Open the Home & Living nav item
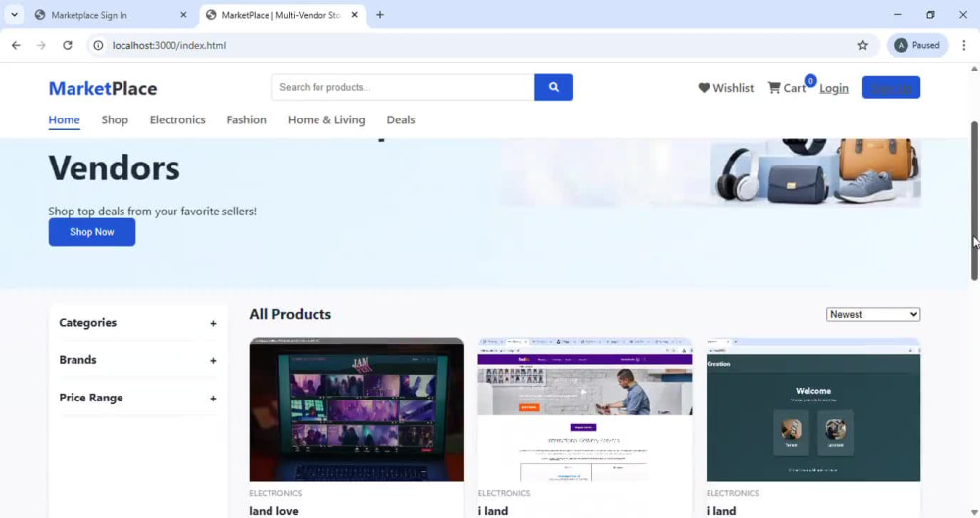The image size is (980, 518). pyautogui.click(x=326, y=120)
